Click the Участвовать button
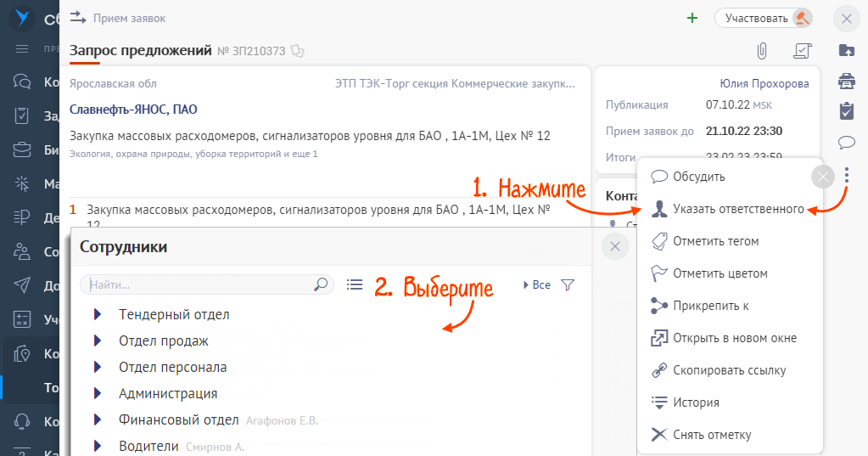Image resolution: width=868 pixels, height=456 pixels. 764,19
